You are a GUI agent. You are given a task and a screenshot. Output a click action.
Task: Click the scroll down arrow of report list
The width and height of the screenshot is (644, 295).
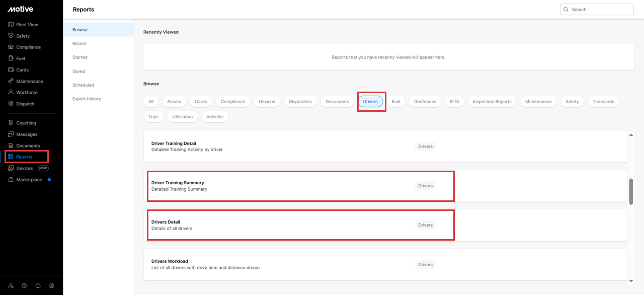[x=631, y=280]
